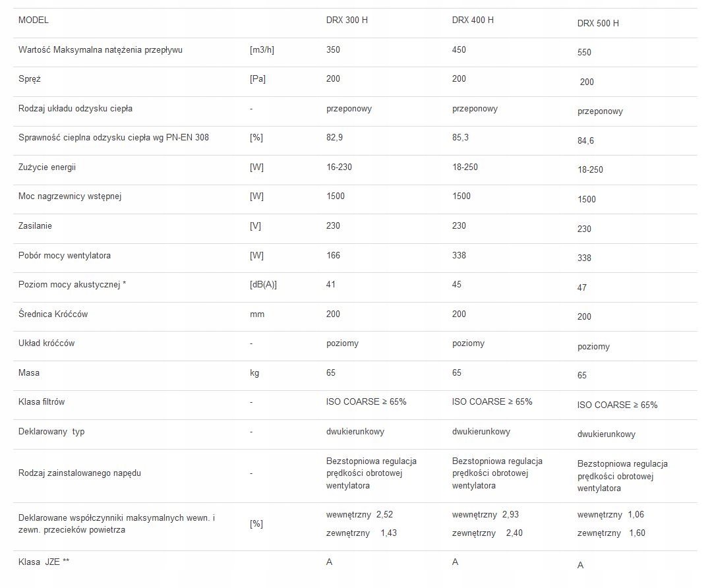Select the zewnętrzny 1,60 leakage value
Viewport: 710px width, 588px height.
(x=611, y=533)
